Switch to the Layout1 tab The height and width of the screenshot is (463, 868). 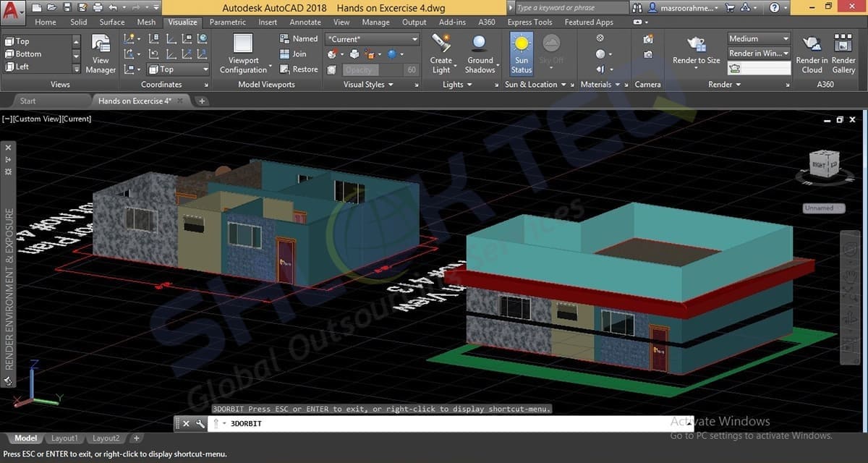64,438
